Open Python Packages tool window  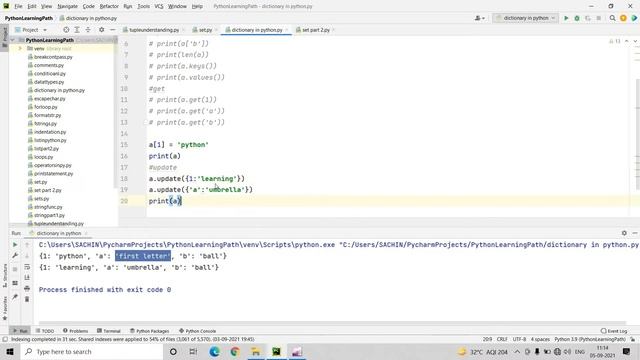point(149,331)
